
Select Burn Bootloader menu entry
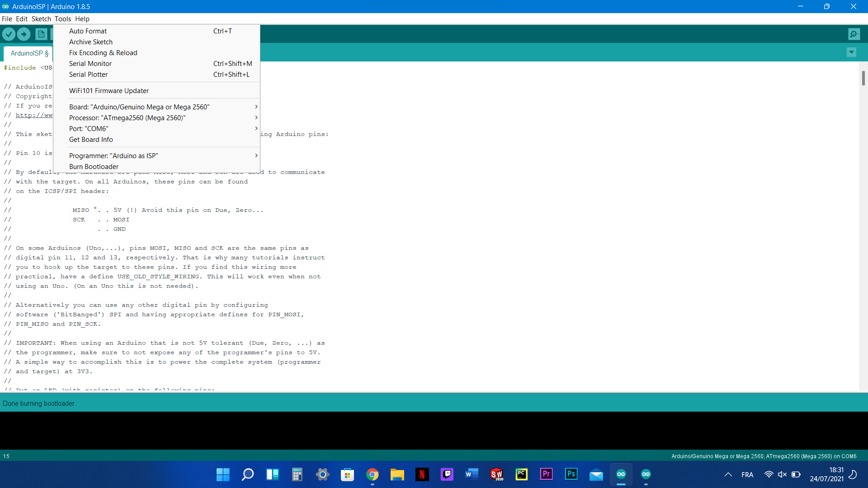tap(94, 167)
